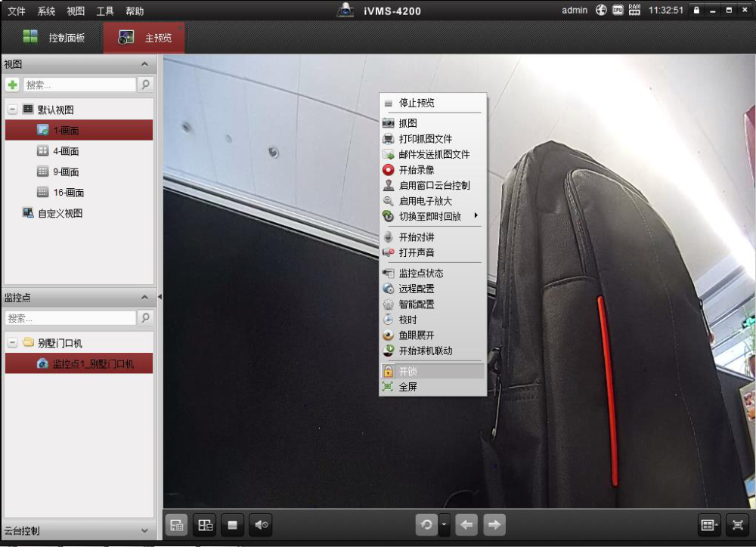Screen dimensions: 756x547
Task: Click the iVMS-4200 camera logo icon
Action: point(345,10)
